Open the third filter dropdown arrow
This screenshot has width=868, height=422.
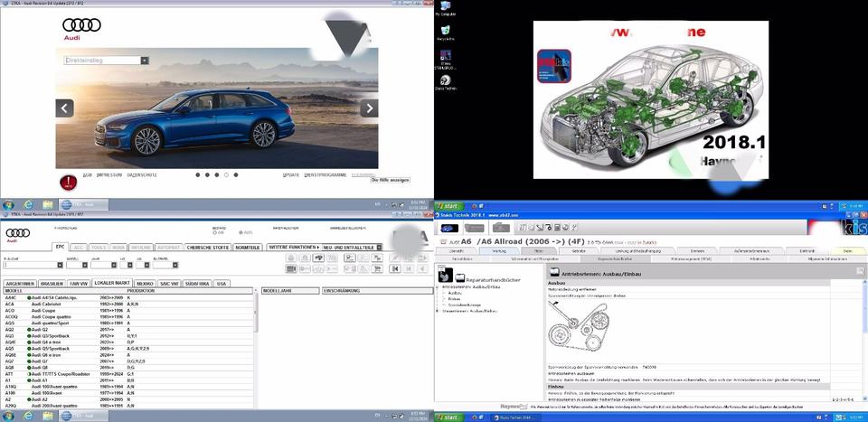114,265
